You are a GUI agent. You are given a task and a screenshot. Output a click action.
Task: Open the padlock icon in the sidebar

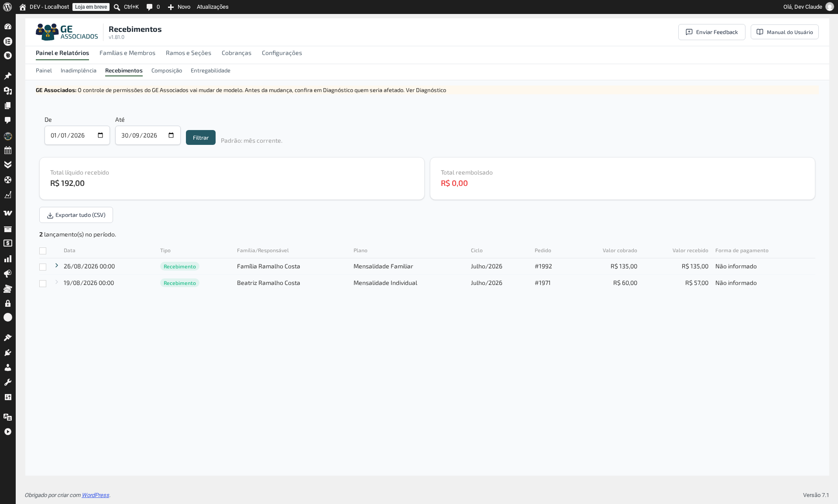pos(8,303)
